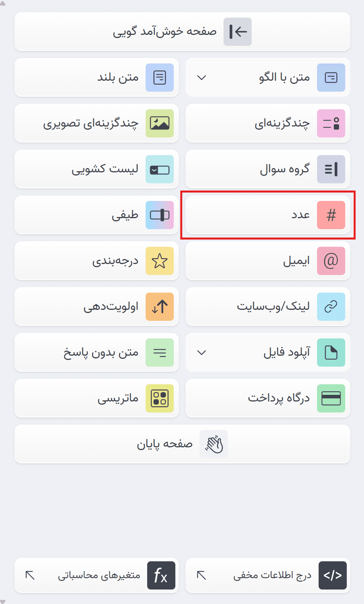The height and width of the screenshot is (604, 364).
Task: Select the Number (عدد) field icon
Action: [331, 215]
